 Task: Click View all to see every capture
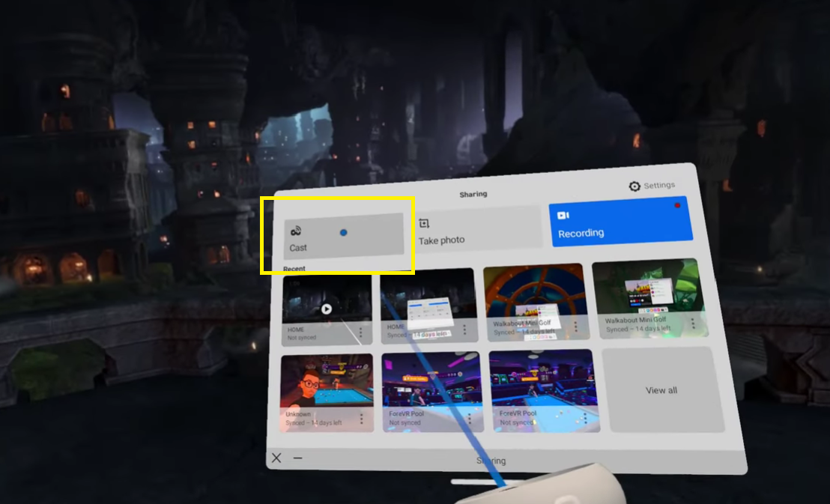[x=663, y=389]
